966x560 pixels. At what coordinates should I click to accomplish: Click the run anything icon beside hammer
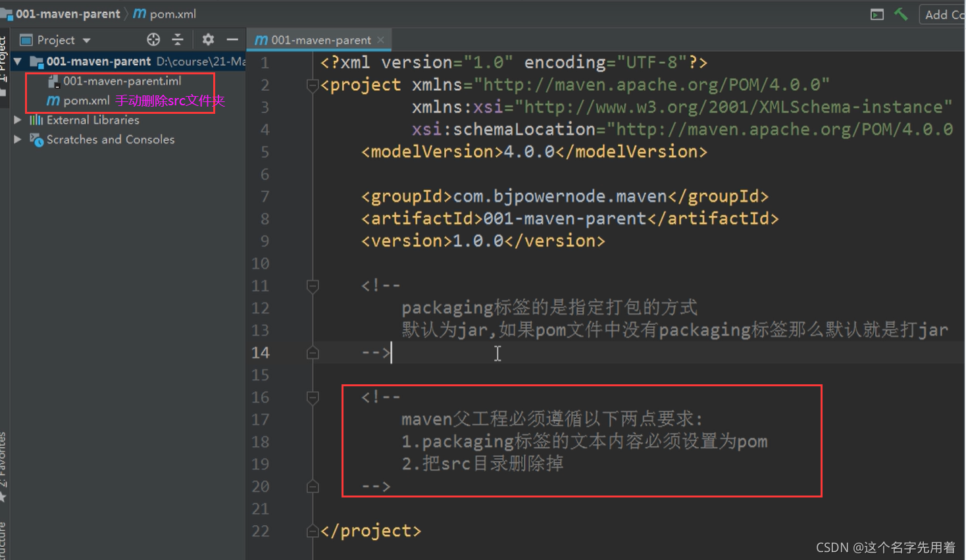tap(877, 14)
